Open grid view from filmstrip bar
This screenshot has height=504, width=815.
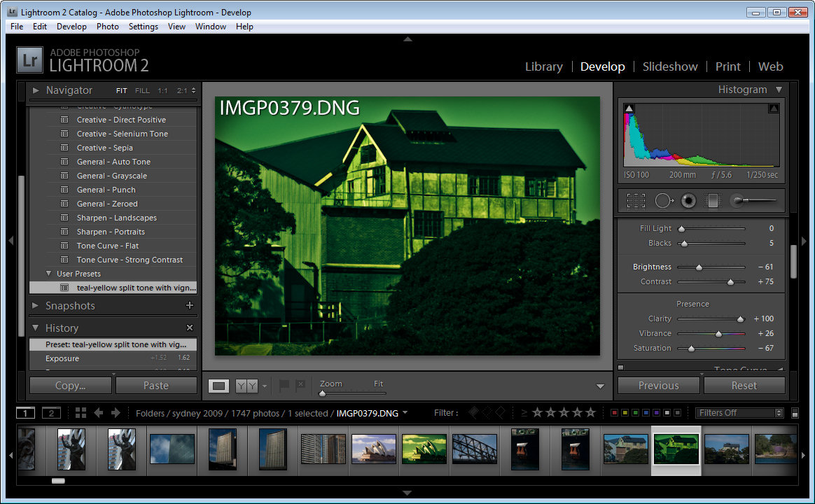[81, 413]
